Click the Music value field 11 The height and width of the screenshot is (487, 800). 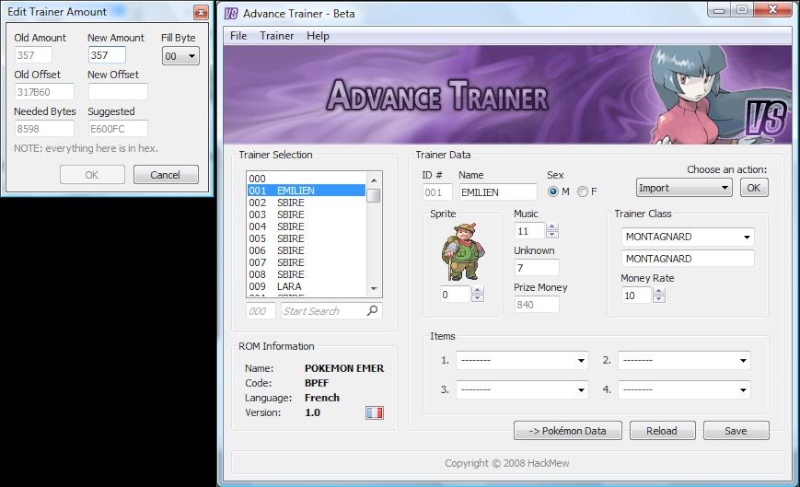pos(530,231)
